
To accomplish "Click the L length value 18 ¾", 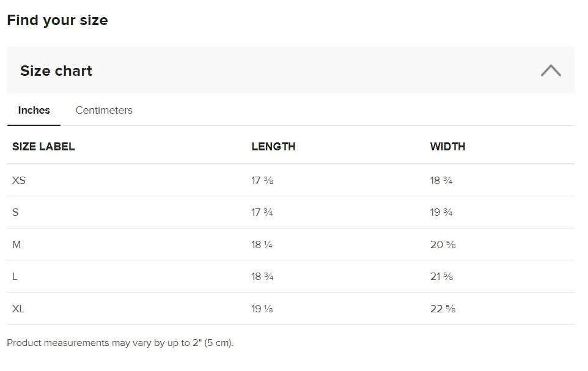I will 262,276.
